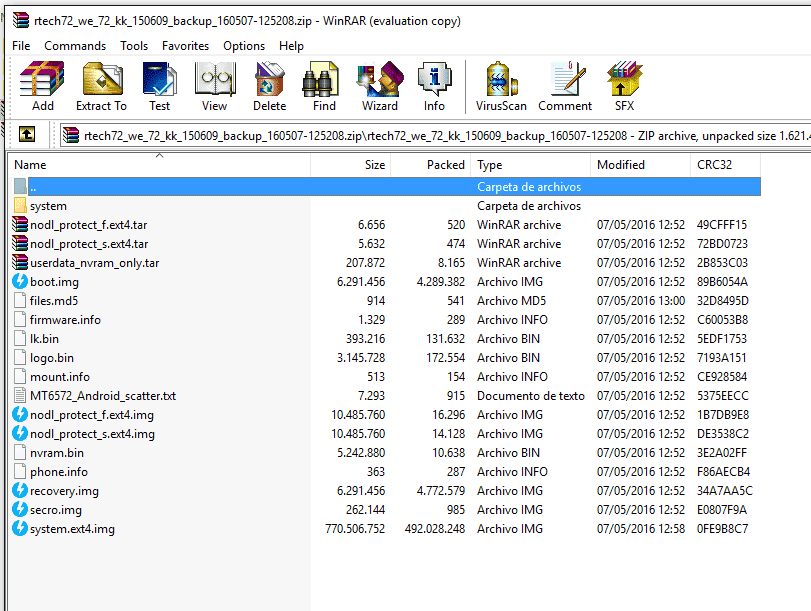The width and height of the screenshot is (811, 611).
Task: Convert archive to SFX
Action: (x=624, y=86)
